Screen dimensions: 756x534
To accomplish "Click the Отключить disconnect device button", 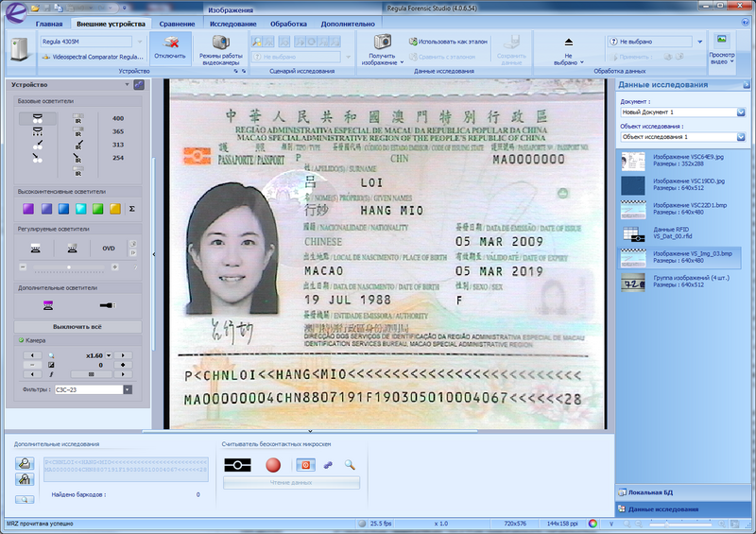I will [x=170, y=48].
